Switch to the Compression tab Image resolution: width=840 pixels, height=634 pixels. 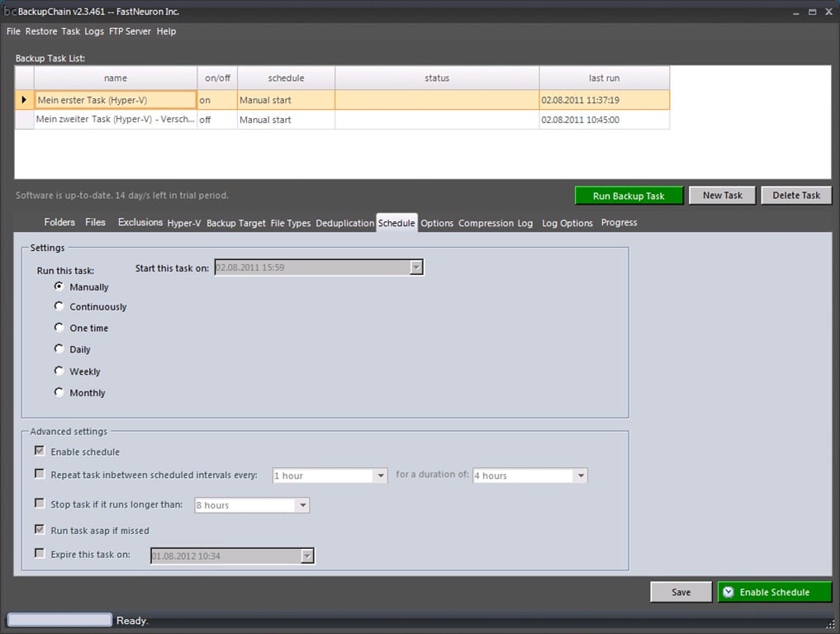pyautogui.click(x=486, y=223)
